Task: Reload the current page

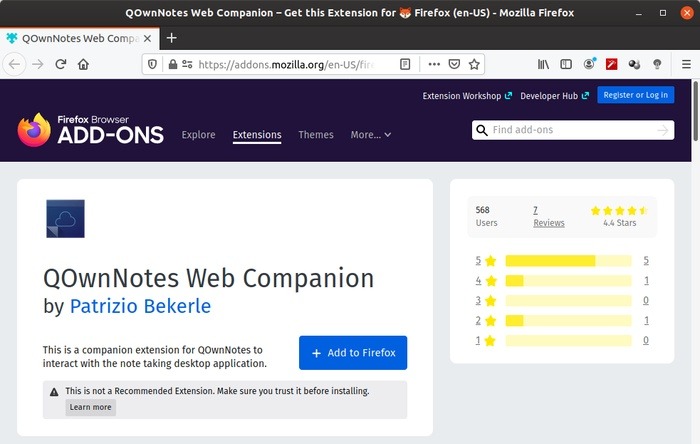Action: coord(61,64)
